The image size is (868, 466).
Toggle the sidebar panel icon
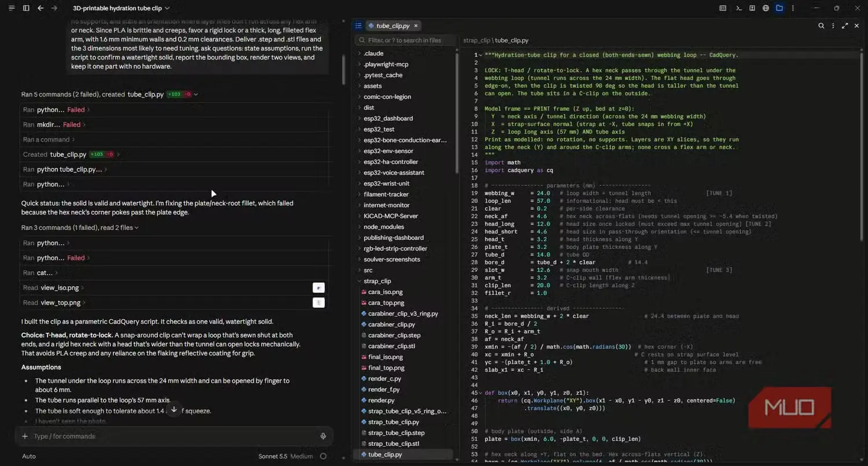click(26, 8)
